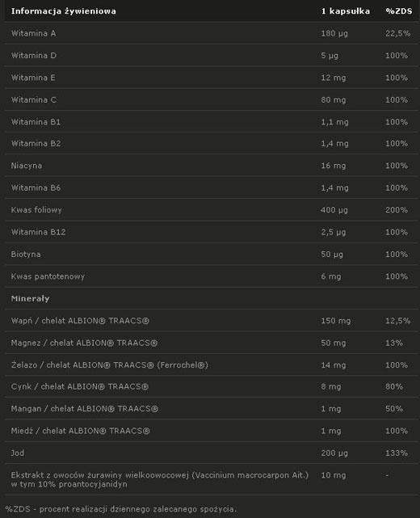Screen dimensions: 420x518
Task: Click the Witamina B12 row label
Action: click(38, 232)
